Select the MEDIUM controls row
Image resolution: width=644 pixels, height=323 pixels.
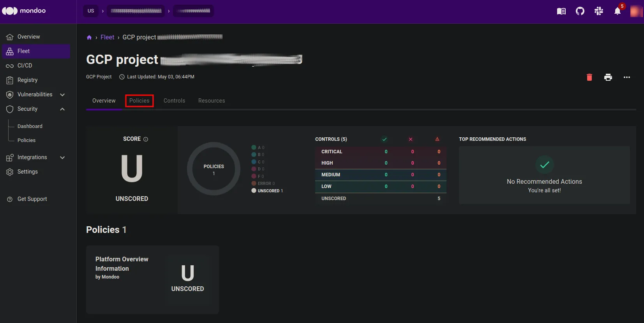tap(381, 175)
